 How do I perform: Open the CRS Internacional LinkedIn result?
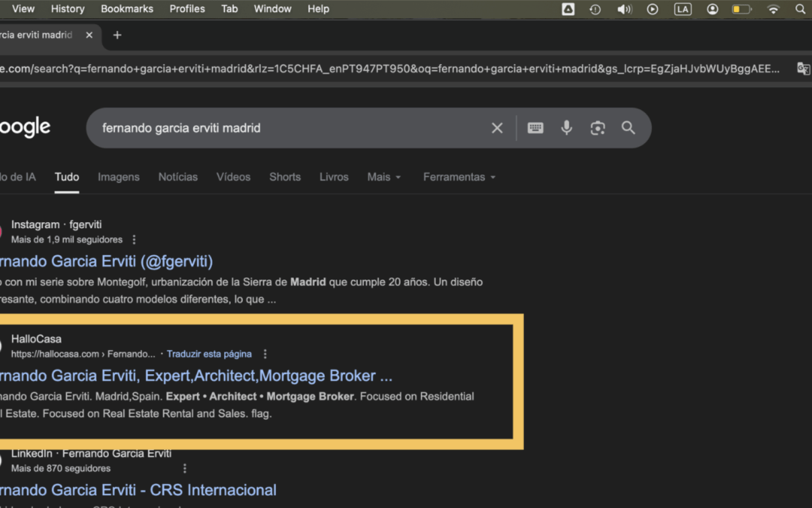138,491
